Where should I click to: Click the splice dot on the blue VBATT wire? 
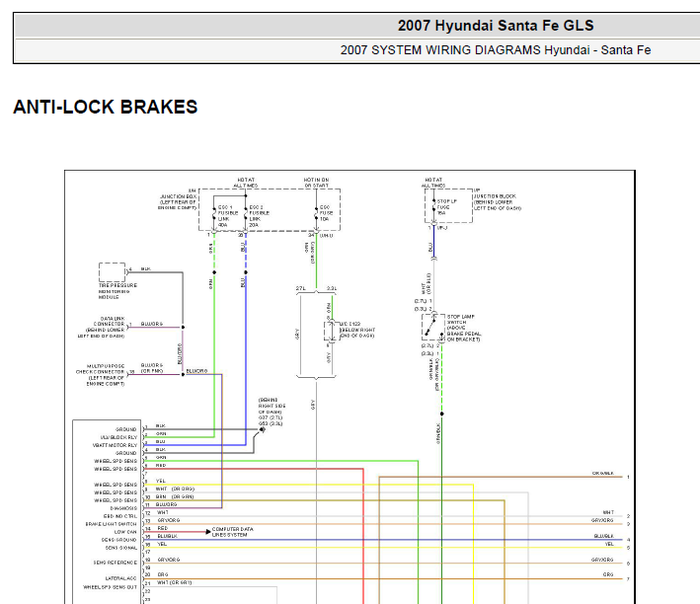pos(246,272)
